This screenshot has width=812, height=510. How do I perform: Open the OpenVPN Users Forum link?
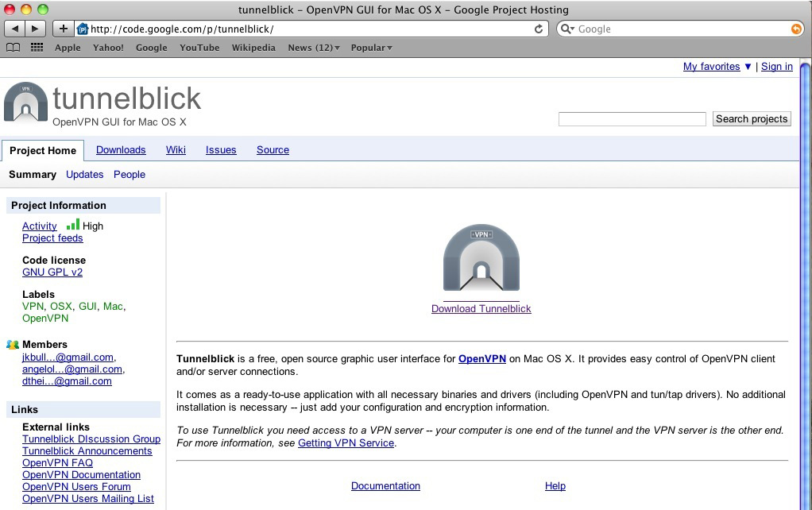[76, 487]
